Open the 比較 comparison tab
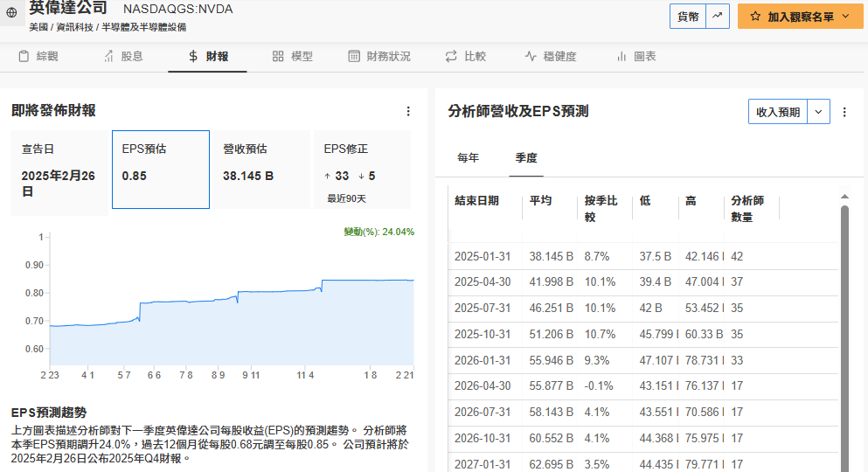868x472 pixels. point(465,56)
